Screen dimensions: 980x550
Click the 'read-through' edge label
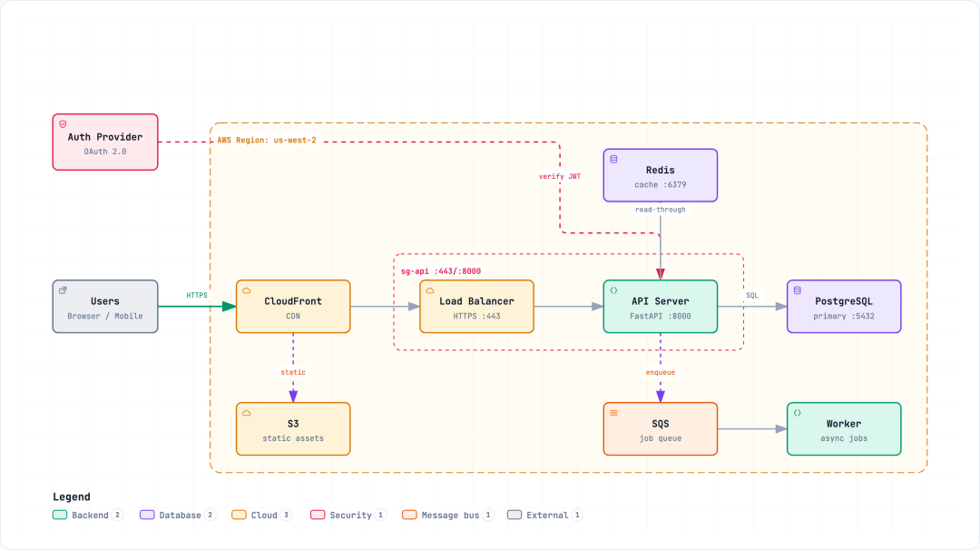coord(661,210)
